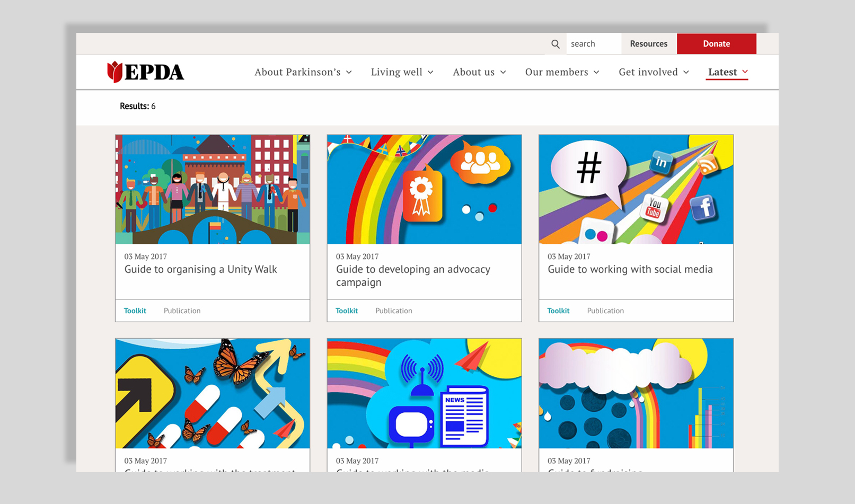
Task: Expand chevron beside Get involved
Action: coord(686,72)
